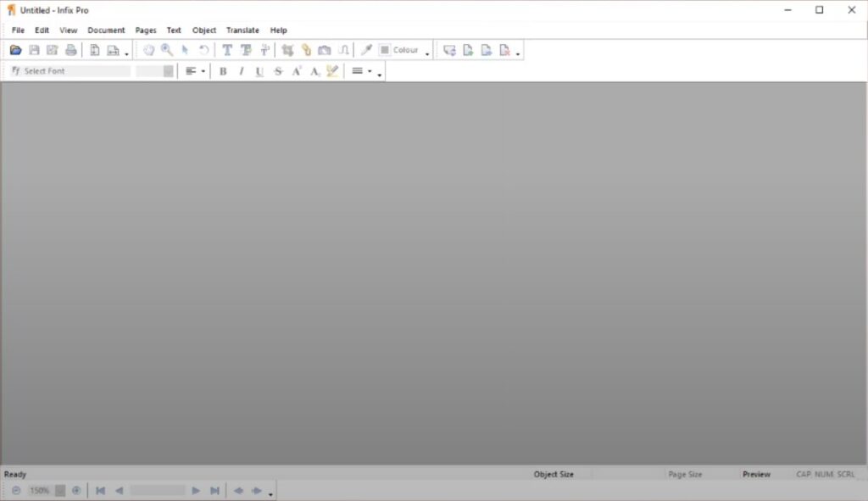The height and width of the screenshot is (501, 868).
Task: Open the Colour toolbar overflow arrow
Action: click(427, 53)
